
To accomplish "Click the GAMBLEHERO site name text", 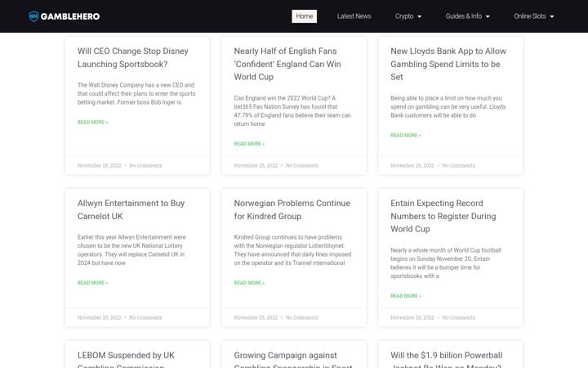I will click(70, 16).
